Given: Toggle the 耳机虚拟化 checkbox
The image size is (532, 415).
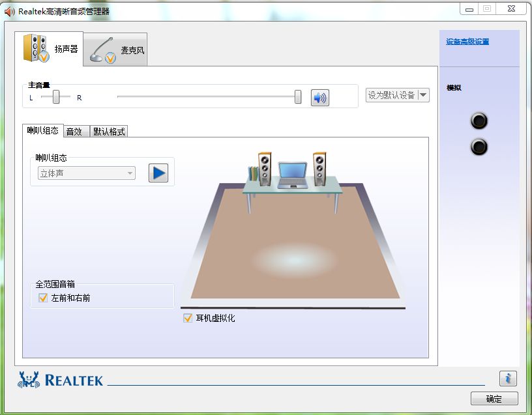Looking at the screenshot, I should tap(188, 318).
